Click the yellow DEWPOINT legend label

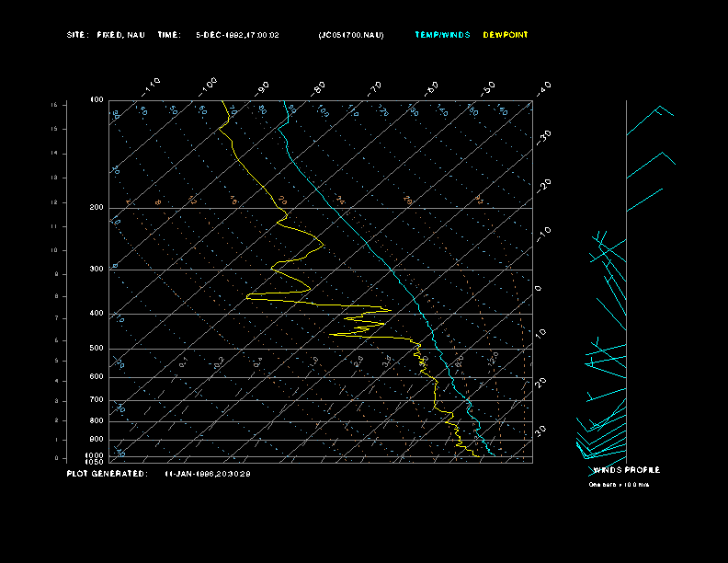pos(506,35)
